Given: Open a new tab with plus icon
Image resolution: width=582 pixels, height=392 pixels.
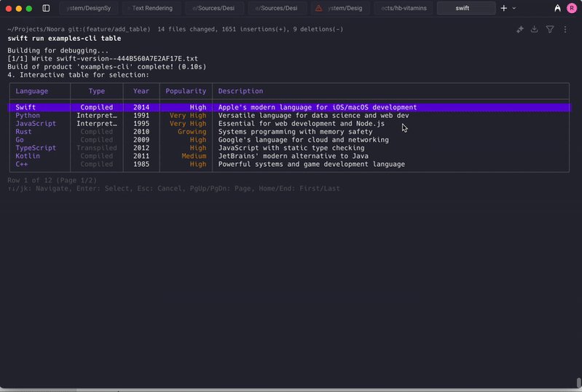Looking at the screenshot, I should (503, 8).
